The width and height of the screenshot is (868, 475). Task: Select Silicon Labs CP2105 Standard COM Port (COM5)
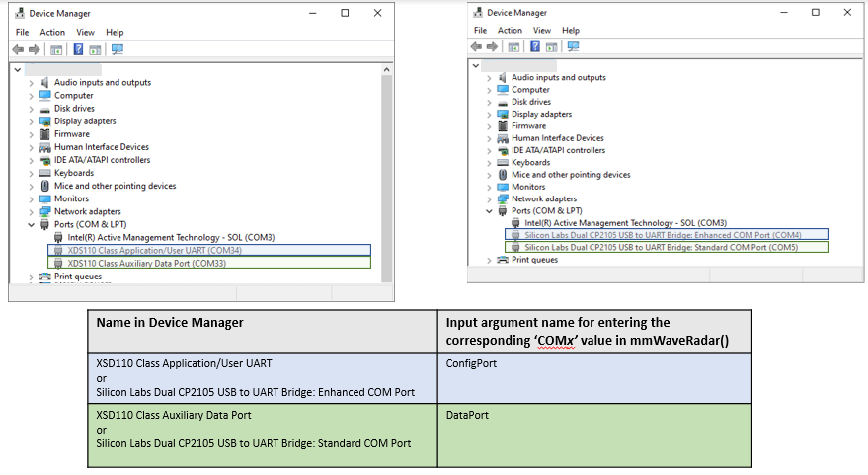pos(660,248)
